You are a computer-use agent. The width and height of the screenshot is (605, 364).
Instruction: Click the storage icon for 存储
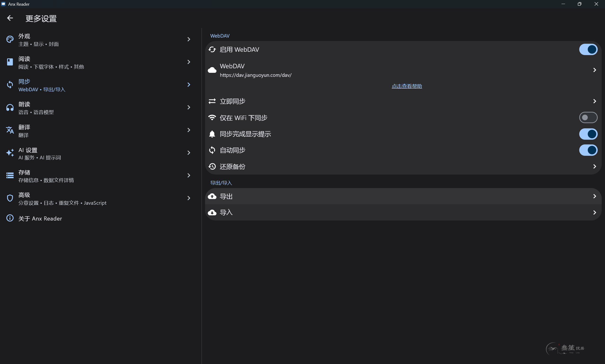pyautogui.click(x=10, y=175)
